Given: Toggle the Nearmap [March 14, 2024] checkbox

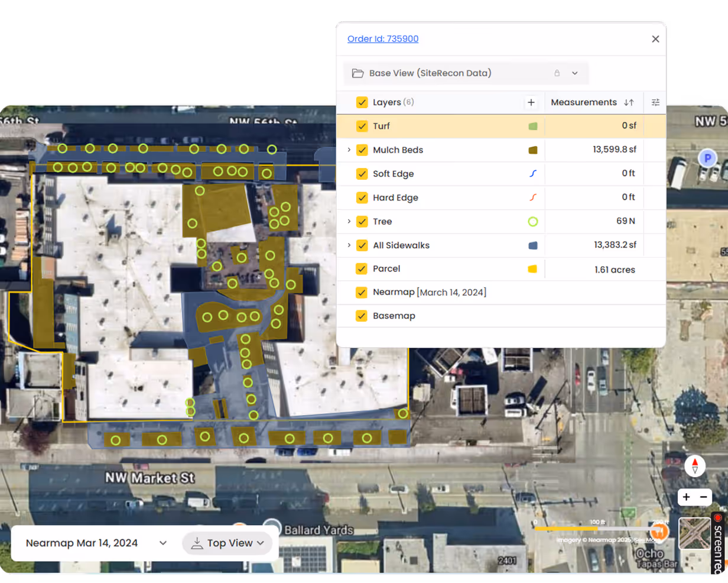Looking at the screenshot, I should (362, 292).
